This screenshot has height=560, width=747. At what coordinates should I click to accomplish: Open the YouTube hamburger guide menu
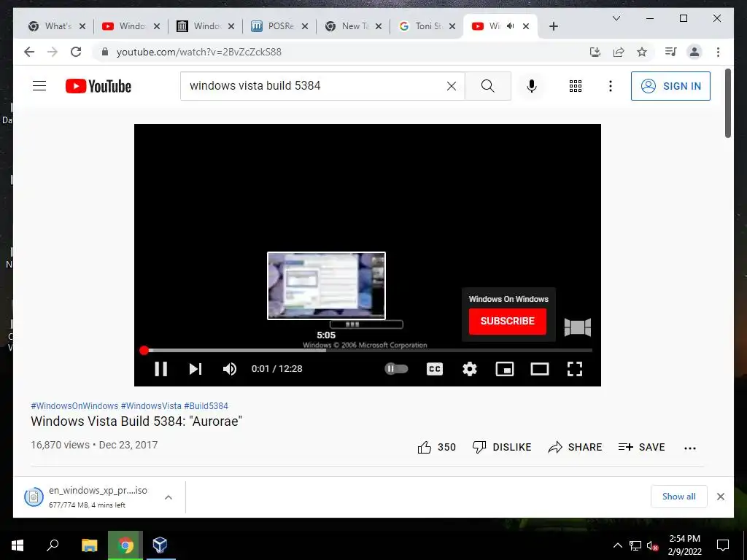coord(39,86)
